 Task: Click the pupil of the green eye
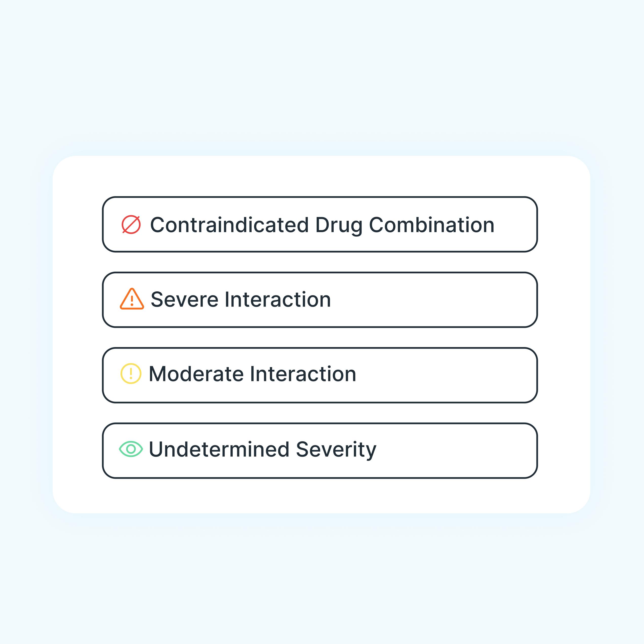pyautogui.click(x=131, y=449)
